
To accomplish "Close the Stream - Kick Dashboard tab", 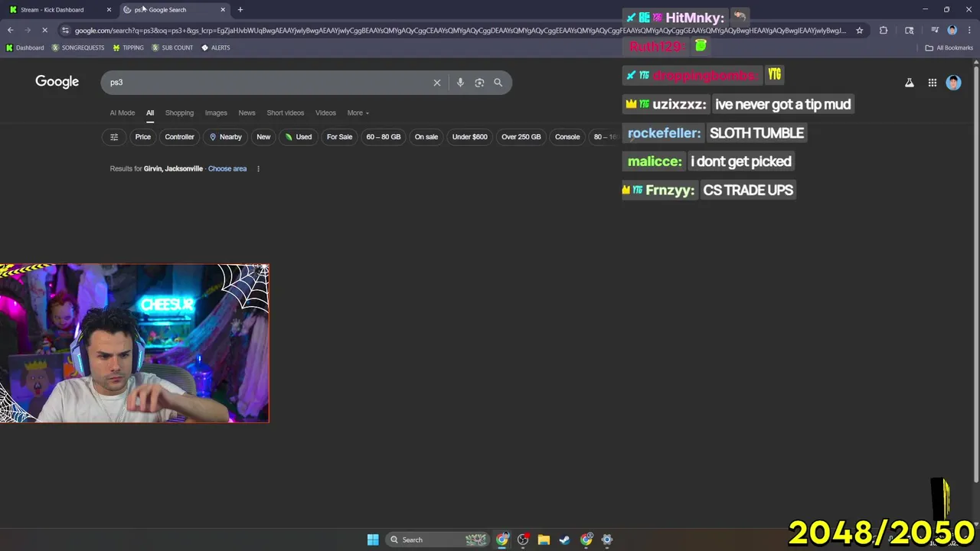I will click(109, 10).
